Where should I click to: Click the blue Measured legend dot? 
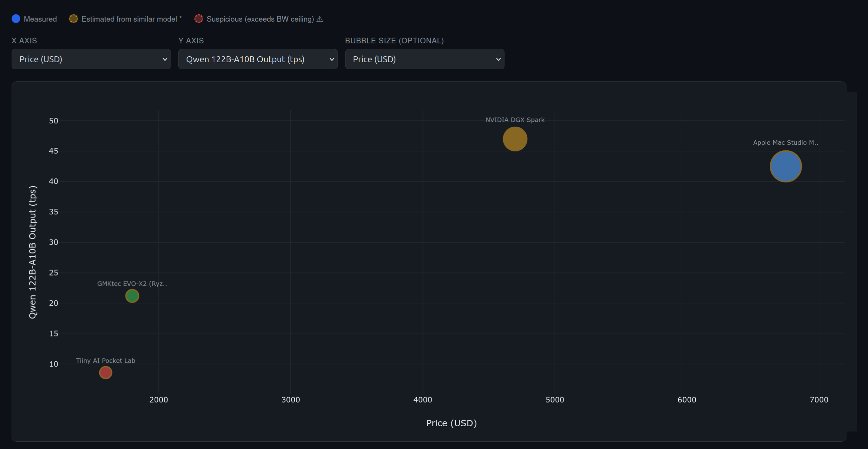(16, 19)
